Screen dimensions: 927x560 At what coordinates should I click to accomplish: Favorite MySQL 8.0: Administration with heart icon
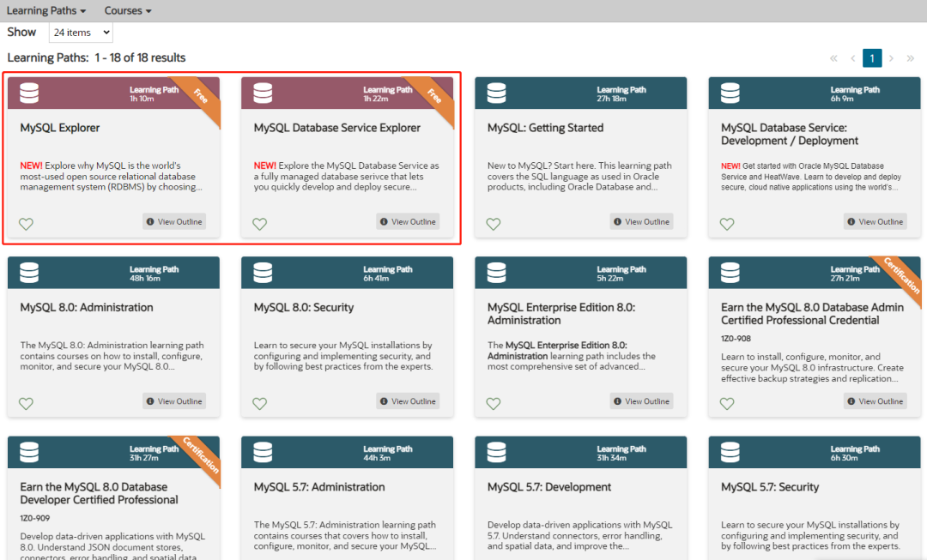click(26, 403)
